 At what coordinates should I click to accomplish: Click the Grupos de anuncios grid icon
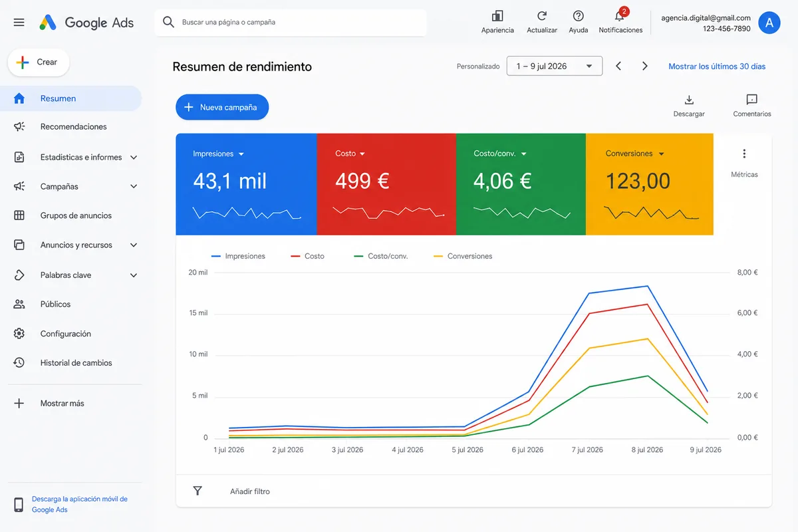point(19,215)
